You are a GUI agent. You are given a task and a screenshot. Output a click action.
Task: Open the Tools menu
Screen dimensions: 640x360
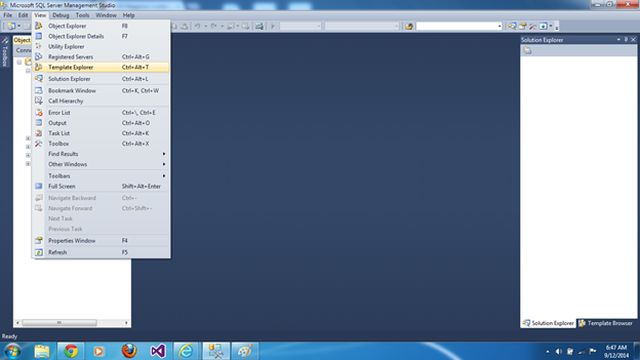point(82,15)
